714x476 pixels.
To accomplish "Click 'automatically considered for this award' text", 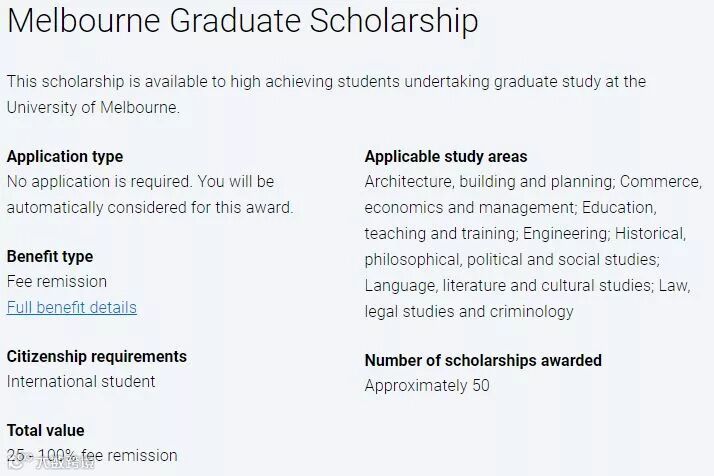I will point(150,208).
